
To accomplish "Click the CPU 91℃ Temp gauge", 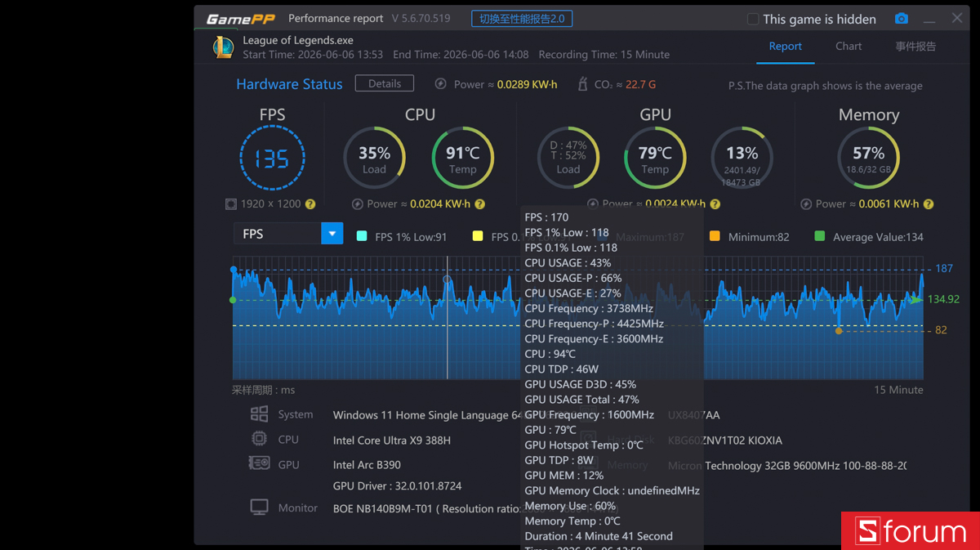I will click(462, 158).
